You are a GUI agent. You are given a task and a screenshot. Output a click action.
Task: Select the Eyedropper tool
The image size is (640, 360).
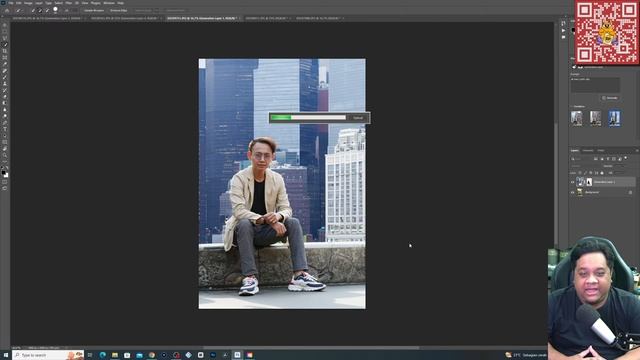click(5, 64)
